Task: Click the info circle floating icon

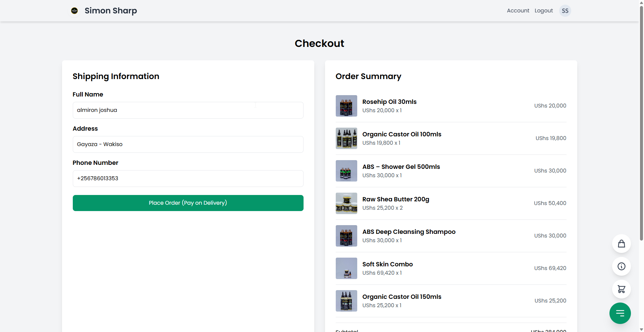Action: coord(621,266)
